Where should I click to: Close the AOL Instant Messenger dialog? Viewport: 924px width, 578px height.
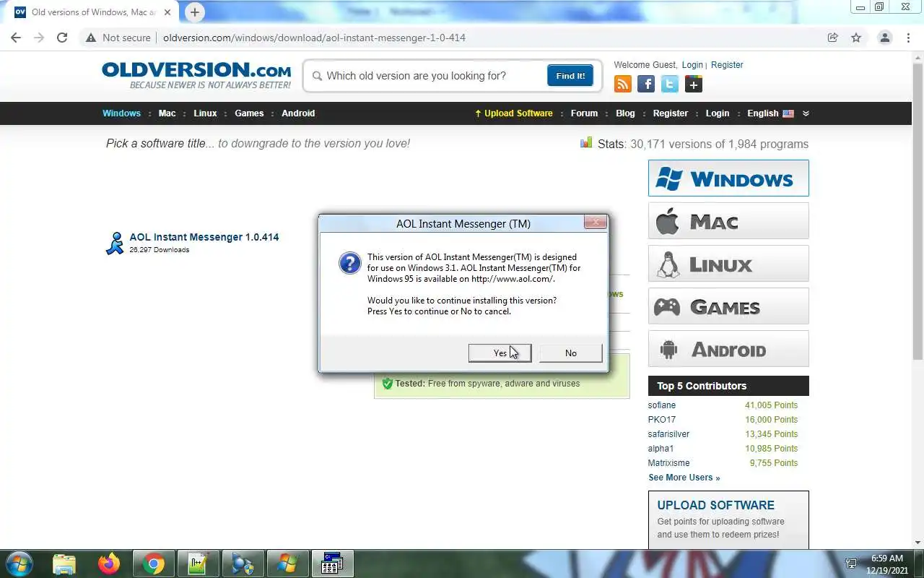point(595,222)
